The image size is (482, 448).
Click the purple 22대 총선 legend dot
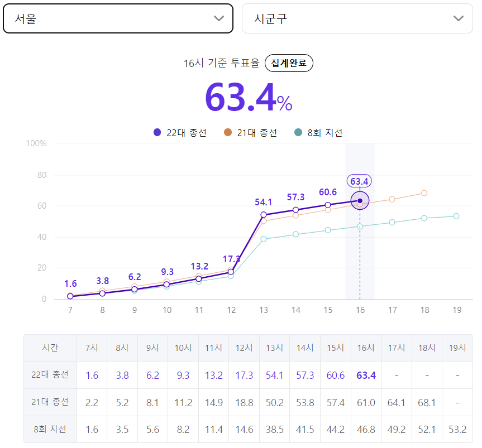tap(157, 132)
